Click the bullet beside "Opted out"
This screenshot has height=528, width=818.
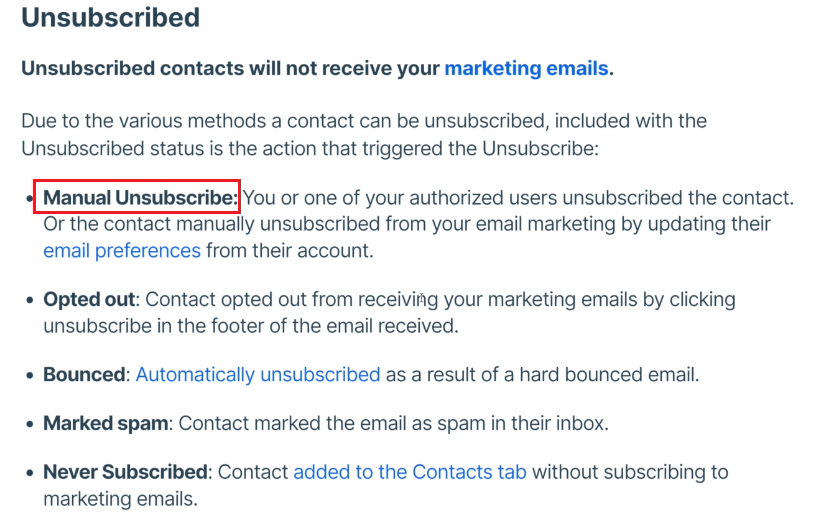pyautogui.click(x=30, y=301)
